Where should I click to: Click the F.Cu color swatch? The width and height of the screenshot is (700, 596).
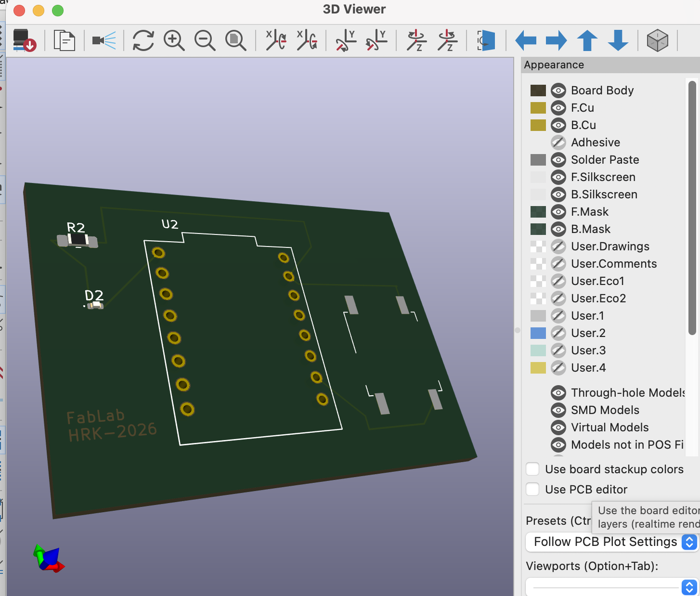[538, 108]
